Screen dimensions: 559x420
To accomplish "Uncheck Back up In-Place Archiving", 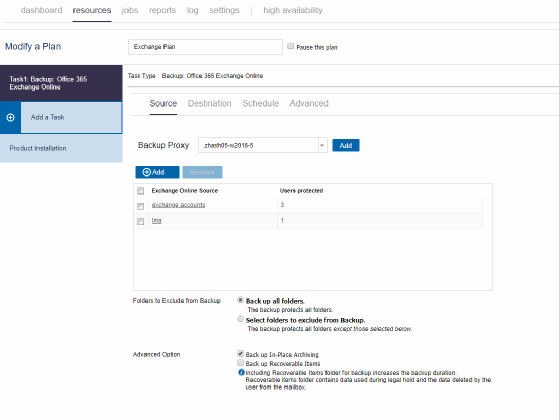I will click(241, 353).
